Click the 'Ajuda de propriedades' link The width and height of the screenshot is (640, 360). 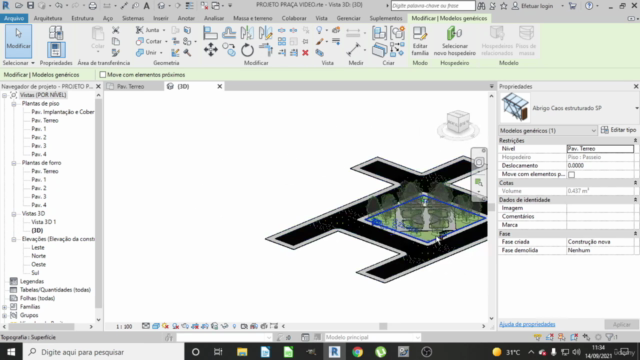point(527,324)
